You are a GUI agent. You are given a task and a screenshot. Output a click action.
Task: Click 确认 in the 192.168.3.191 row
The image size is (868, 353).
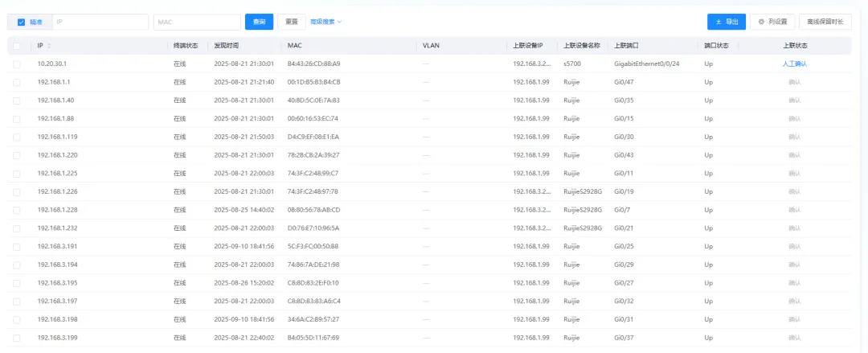pos(794,246)
